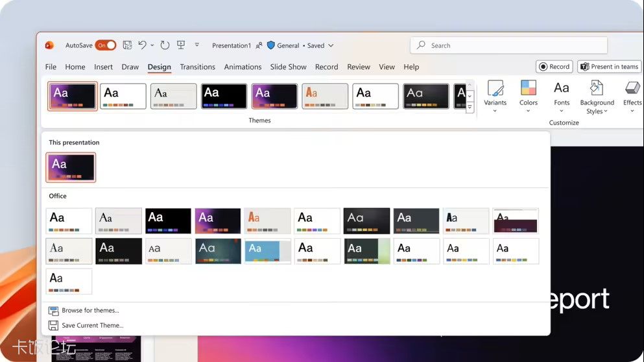Choose the first white Office theme thumbnail
644x362 pixels.
pos(69,221)
